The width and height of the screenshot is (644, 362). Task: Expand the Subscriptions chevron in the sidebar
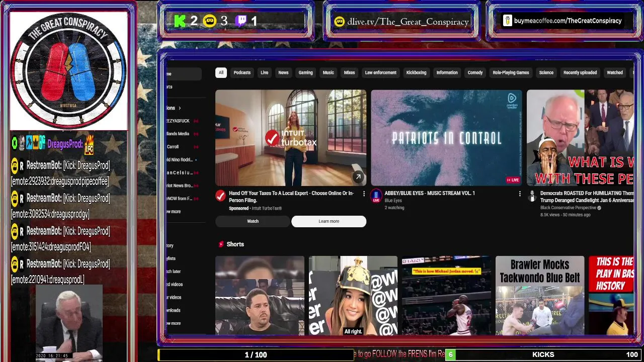coord(180,108)
